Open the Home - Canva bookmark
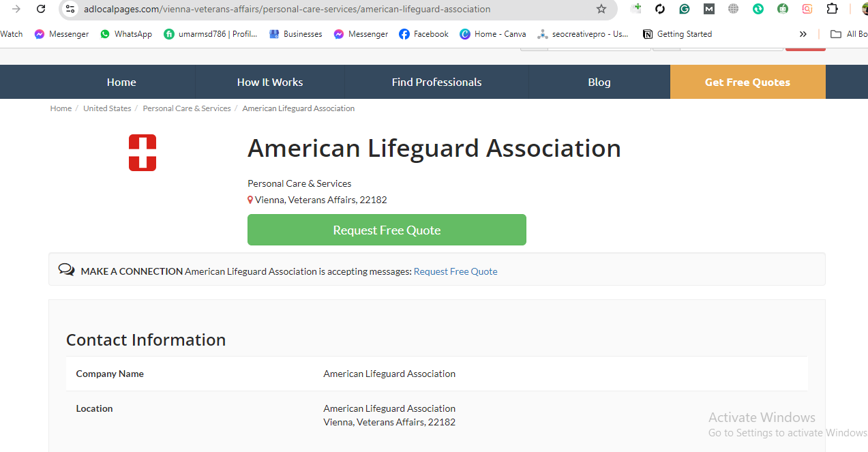868x452 pixels. coord(492,34)
